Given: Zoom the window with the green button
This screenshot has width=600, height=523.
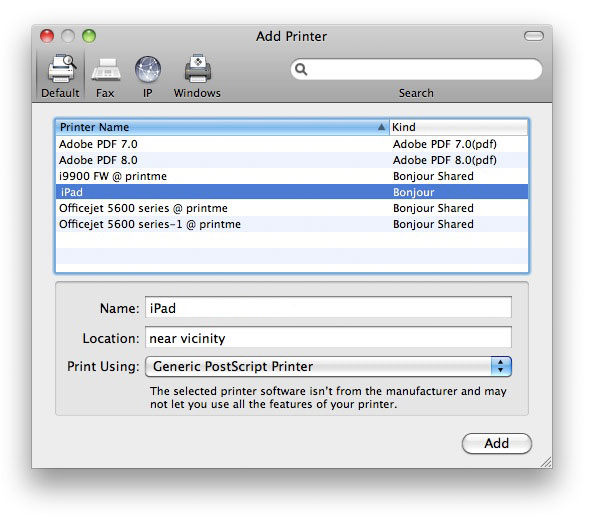Looking at the screenshot, I should (89, 36).
